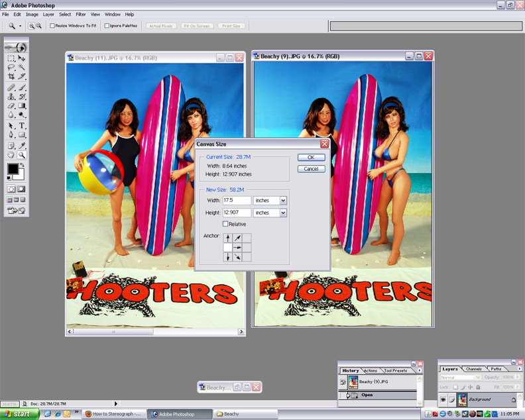This screenshot has height=420, width=525.
Task: Select the Hand tool
Action: (11, 155)
